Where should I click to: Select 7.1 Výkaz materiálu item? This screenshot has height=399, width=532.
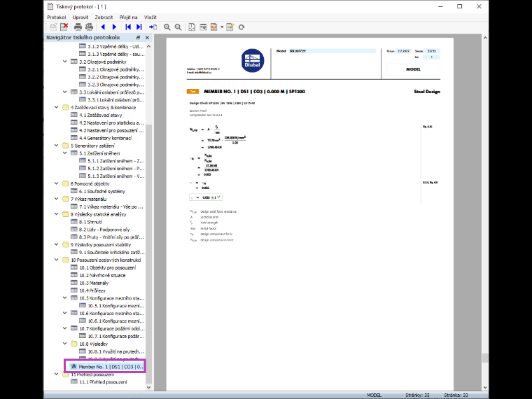pyautogui.click(x=111, y=206)
